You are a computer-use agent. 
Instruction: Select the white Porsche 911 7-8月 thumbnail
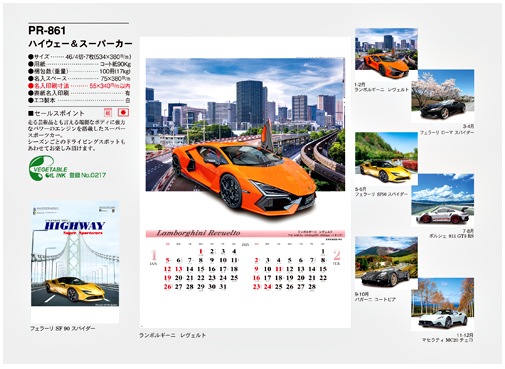coord(443,199)
